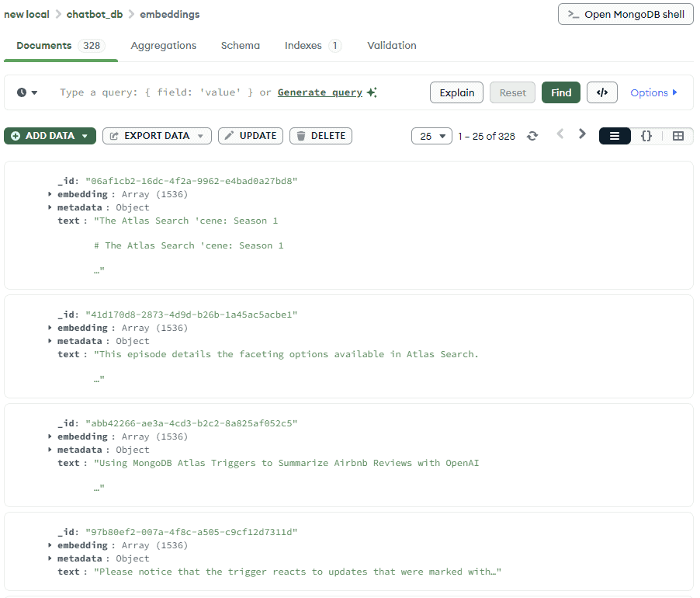The height and width of the screenshot is (598, 700).
Task: Go to next page of documents
Action: (x=582, y=134)
